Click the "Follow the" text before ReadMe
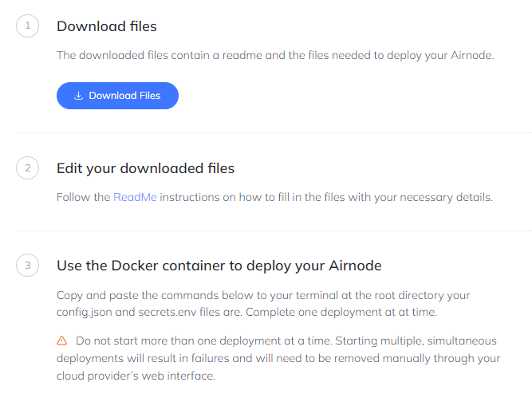The width and height of the screenshot is (532, 394). coord(83,196)
